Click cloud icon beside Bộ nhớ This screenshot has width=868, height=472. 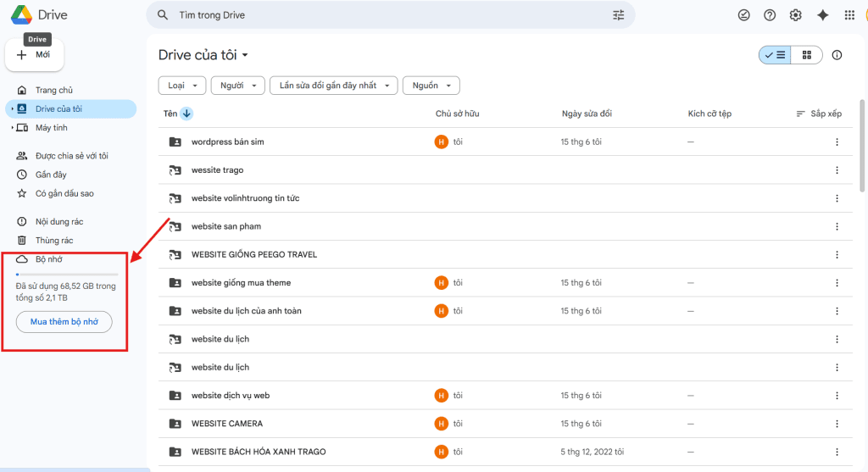(21, 259)
